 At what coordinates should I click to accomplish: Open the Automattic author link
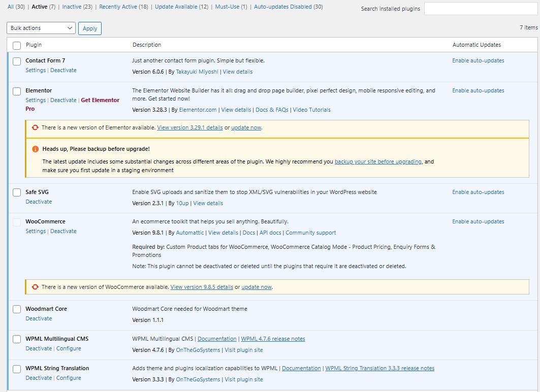click(x=190, y=233)
